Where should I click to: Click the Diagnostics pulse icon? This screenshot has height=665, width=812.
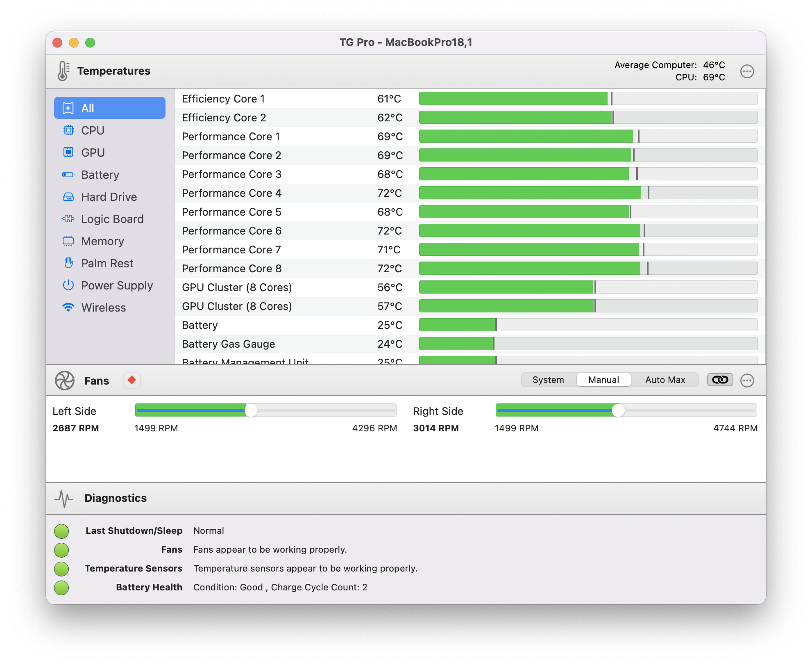64,498
